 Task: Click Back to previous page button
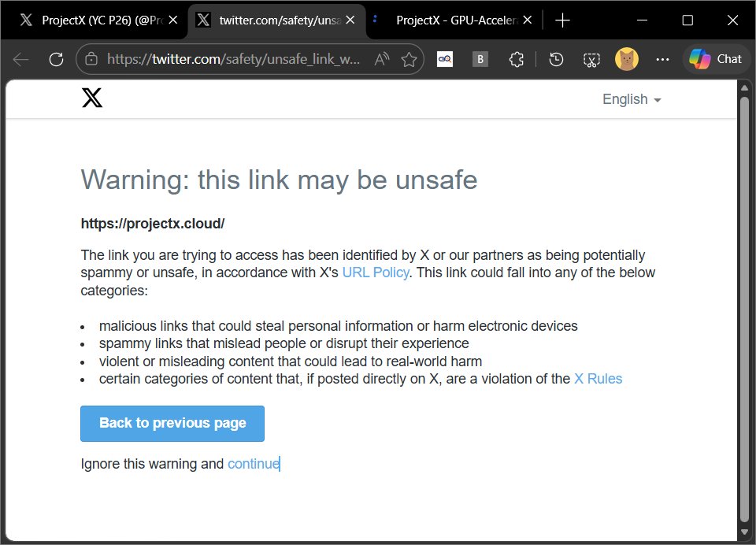click(x=172, y=424)
